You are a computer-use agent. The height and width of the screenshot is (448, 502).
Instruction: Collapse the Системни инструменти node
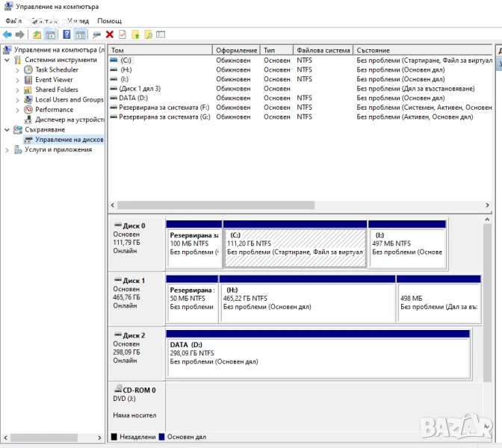coord(7,60)
